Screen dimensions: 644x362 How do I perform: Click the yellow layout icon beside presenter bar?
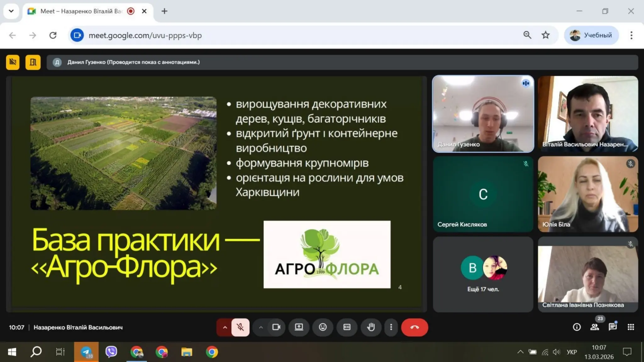(33, 62)
